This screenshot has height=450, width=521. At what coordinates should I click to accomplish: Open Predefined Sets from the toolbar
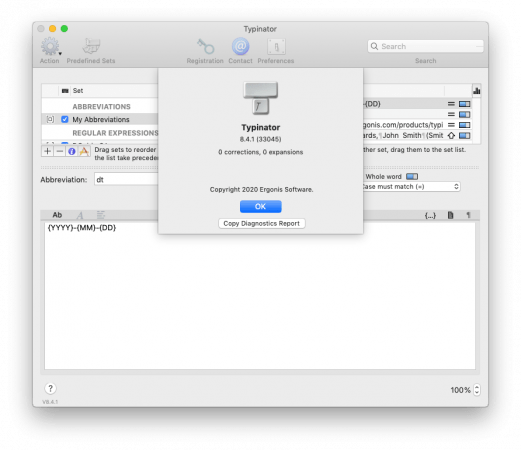pos(91,46)
